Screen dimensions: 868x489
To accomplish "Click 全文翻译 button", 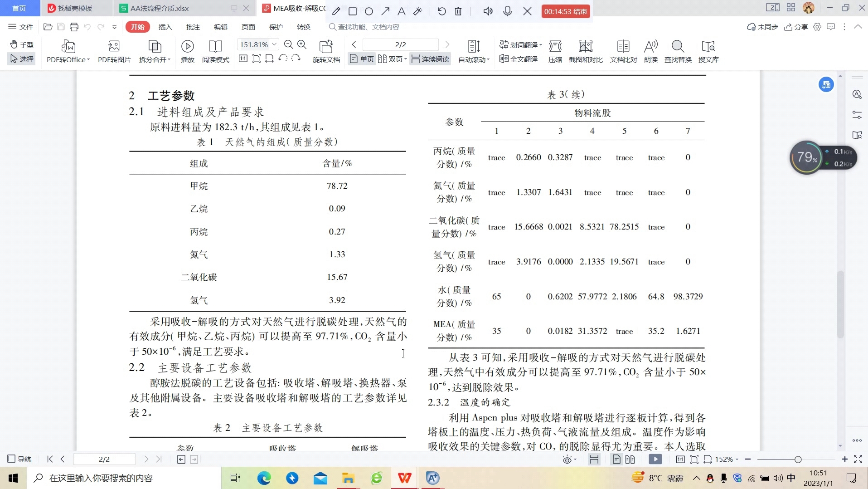I will point(519,59).
